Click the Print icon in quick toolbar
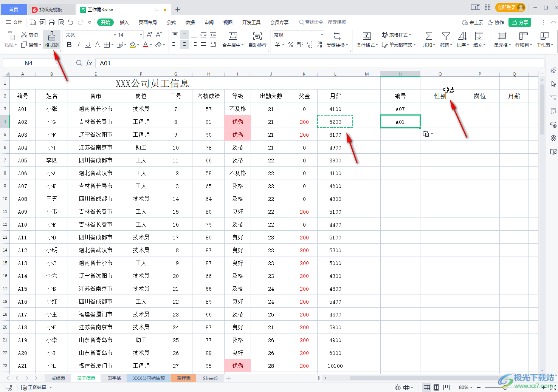The image size is (558, 392). pos(52,22)
